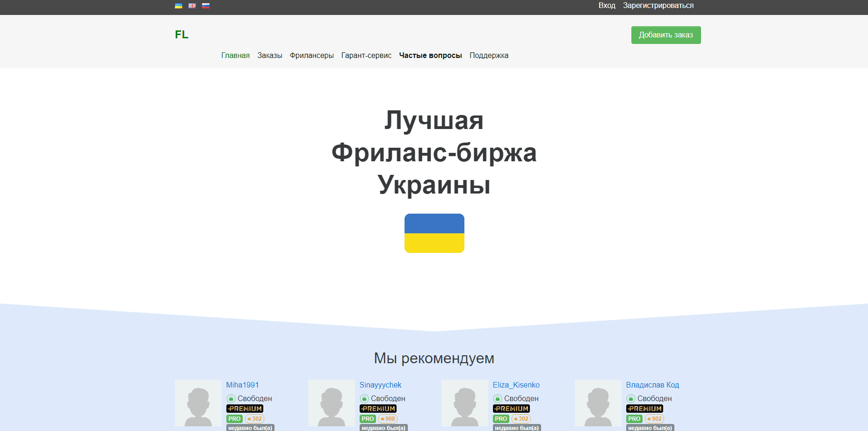Select the English language flag icon
This screenshot has height=431, width=868.
click(x=192, y=6)
